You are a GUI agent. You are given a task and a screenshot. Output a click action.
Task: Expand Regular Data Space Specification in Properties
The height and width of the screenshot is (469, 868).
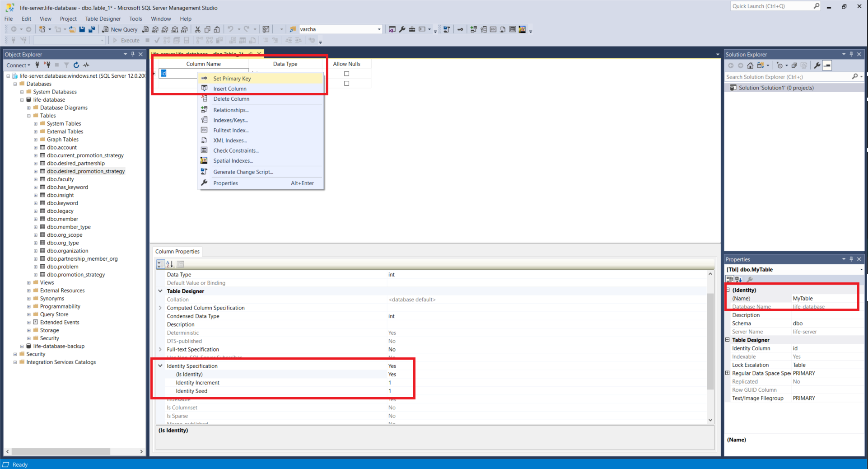tap(728, 373)
